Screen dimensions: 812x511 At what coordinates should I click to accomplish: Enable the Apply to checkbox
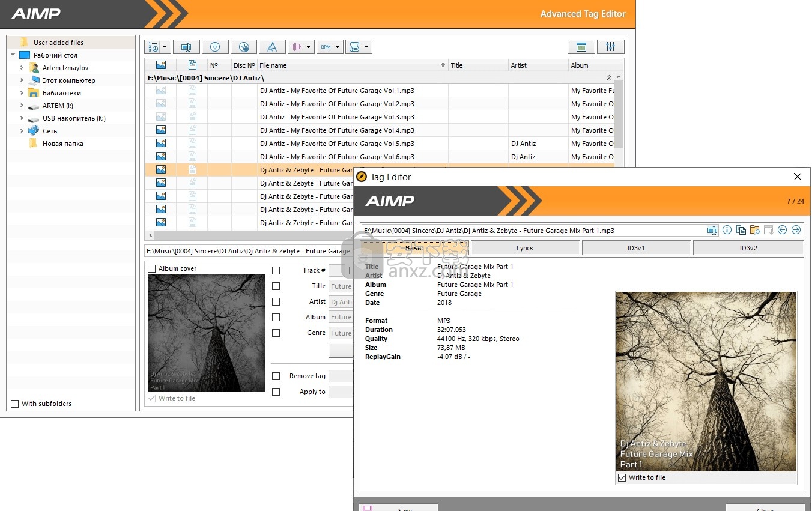tap(276, 392)
